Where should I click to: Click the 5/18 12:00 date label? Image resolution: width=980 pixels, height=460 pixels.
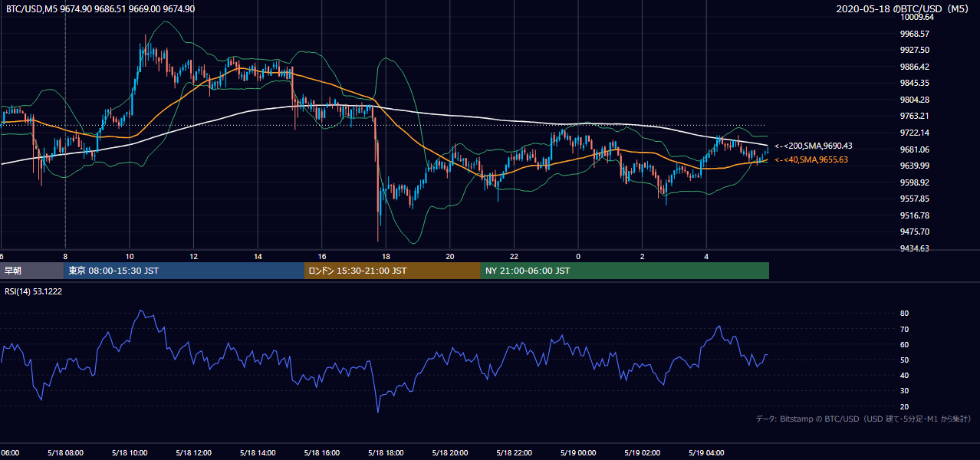pos(193,453)
